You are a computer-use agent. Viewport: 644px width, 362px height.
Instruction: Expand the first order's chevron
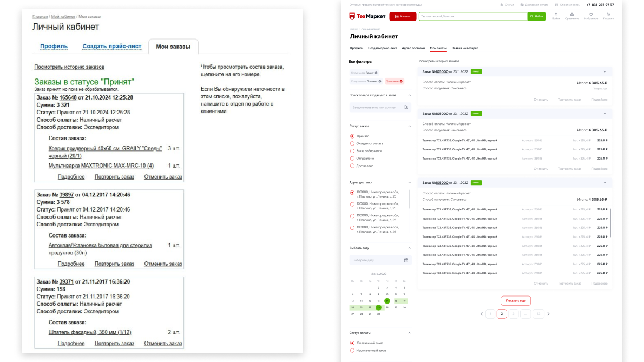tap(604, 71)
